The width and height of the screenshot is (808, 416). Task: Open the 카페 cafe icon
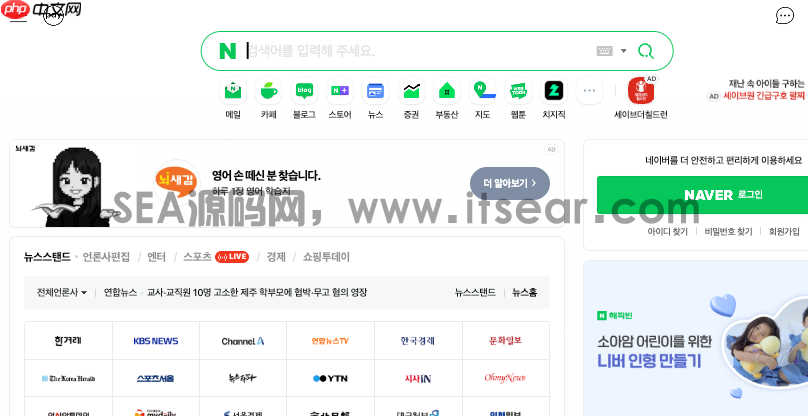(x=268, y=91)
